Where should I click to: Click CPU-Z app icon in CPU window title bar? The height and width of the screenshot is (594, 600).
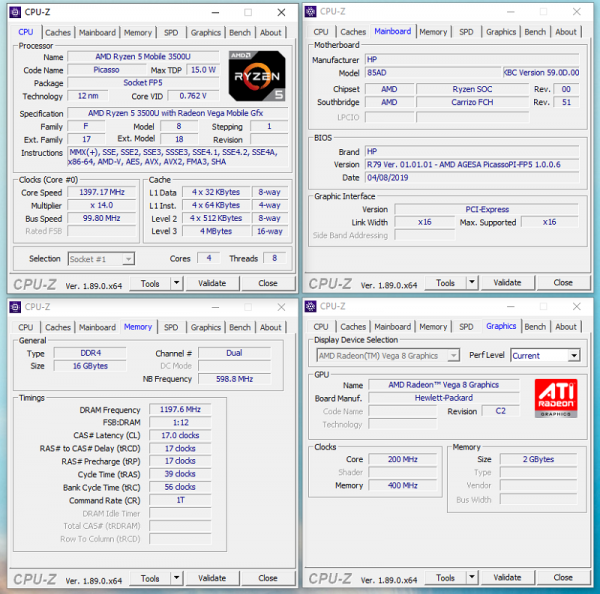pyautogui.click(x=15, y=12)
